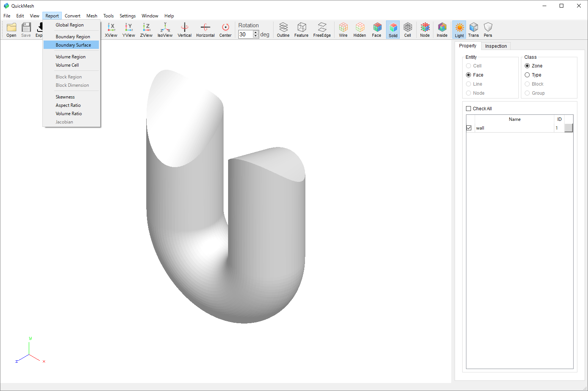This screenshot has height=391, width=588.
Task: Choose Boundary Region report
Action: pyautogui.click(x=71, y=37)
